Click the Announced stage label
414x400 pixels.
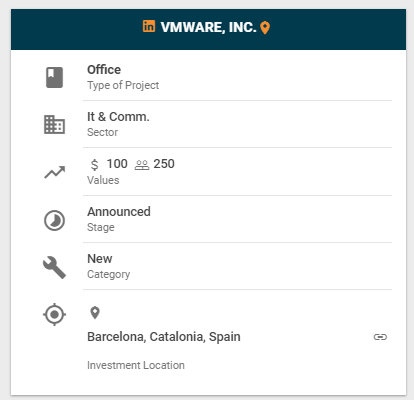pyautogui.click(x=119, y=212)
